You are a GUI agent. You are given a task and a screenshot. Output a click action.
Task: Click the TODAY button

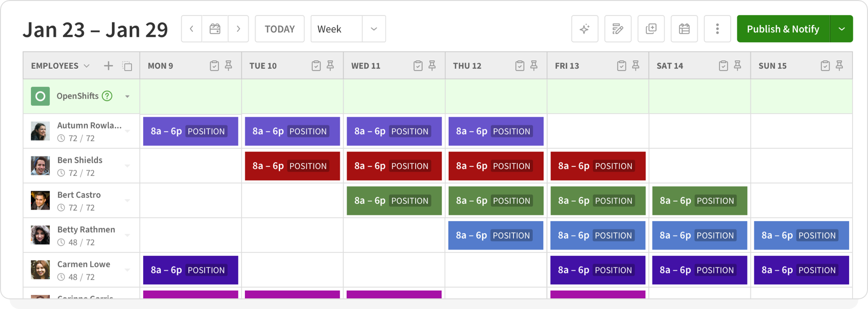[x=280, y=29]
